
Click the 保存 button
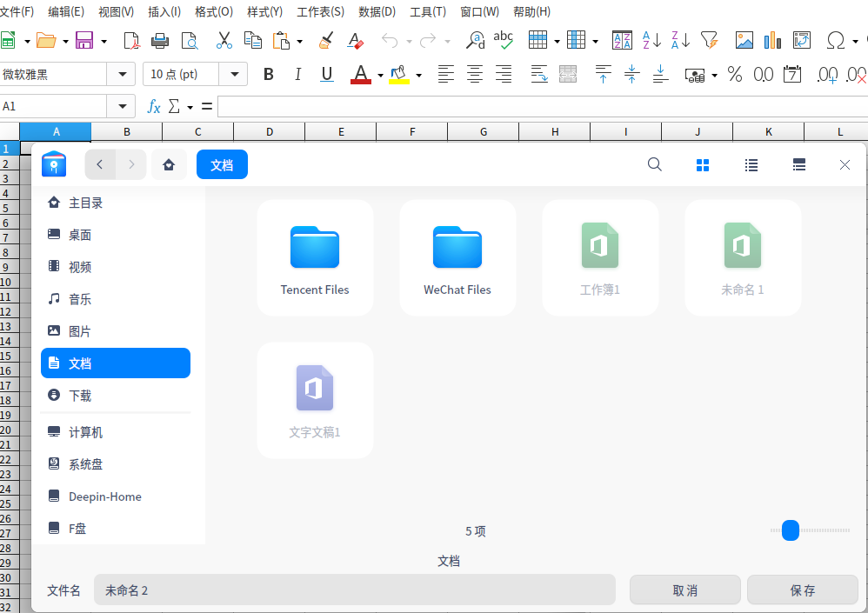802,590
